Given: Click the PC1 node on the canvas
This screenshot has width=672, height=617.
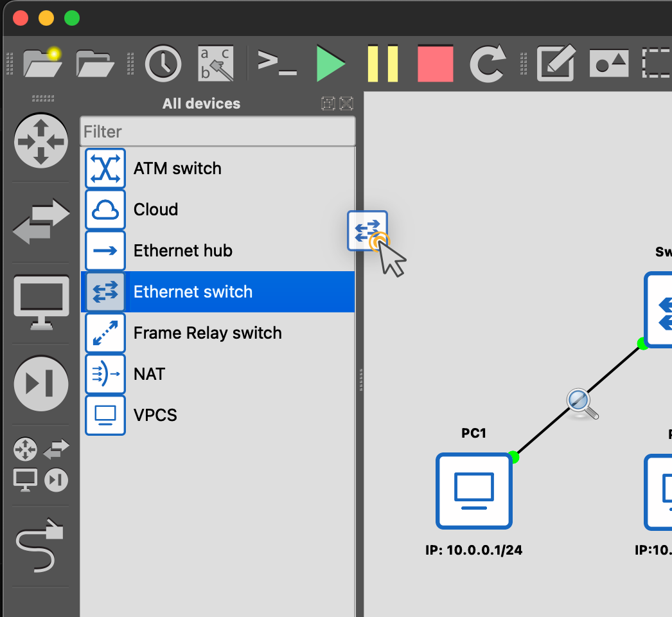Looking at the screenshot, I should point(473,490).
